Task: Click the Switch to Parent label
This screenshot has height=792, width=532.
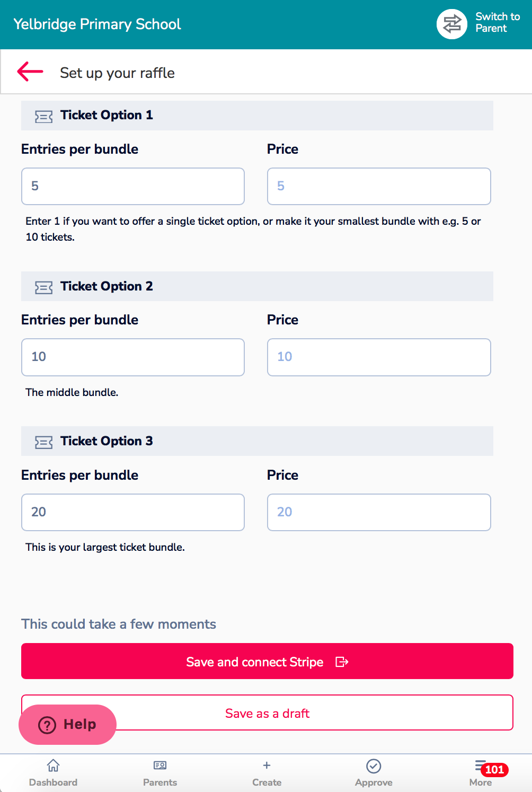Action: tap(498, 22)
